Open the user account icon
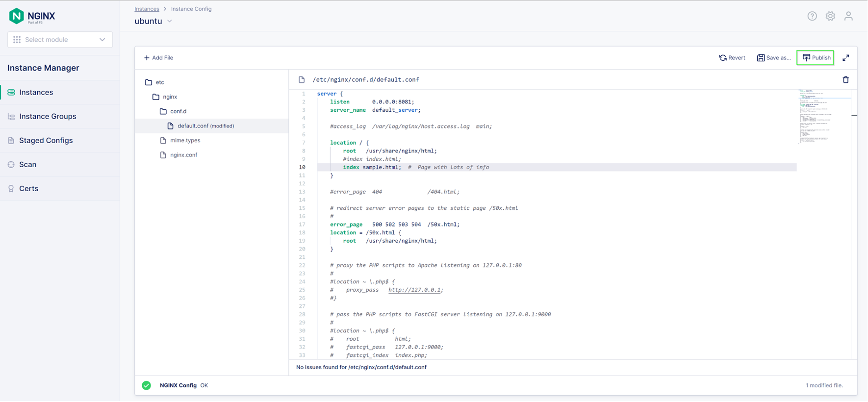 [x=848, y=16]
